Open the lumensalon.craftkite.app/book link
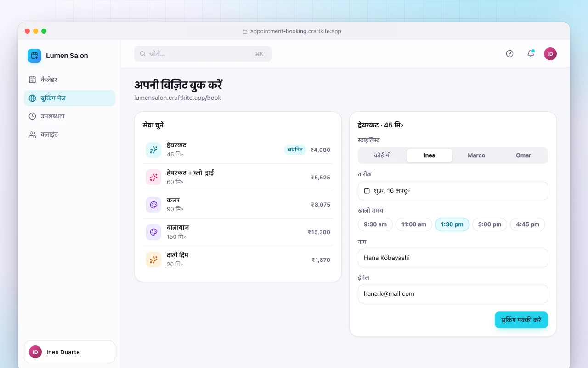The width and height of the screenshot is (588, 368). (178, 98)
